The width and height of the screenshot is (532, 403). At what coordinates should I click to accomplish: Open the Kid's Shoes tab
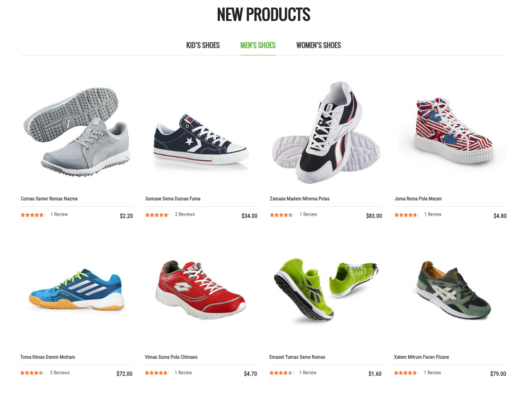(x=203, y=45)
